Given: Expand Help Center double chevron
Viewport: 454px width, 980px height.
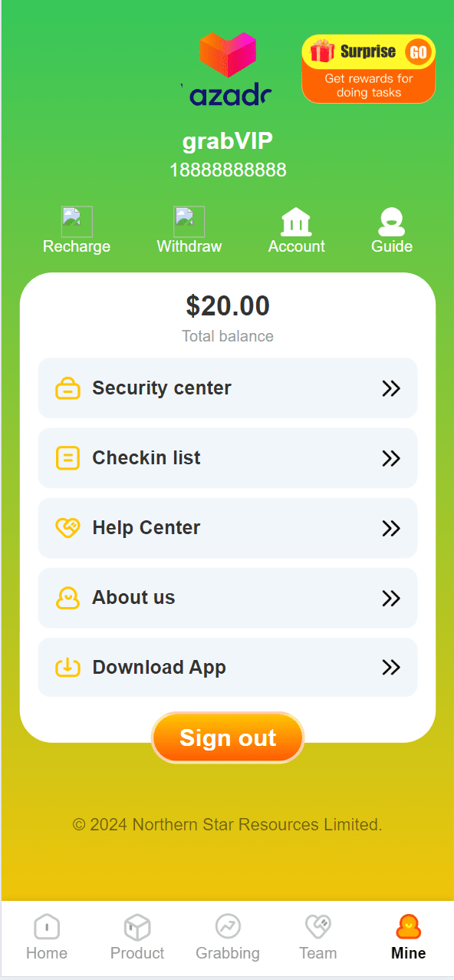Looking at the screenshot, I should pos(391,528).
